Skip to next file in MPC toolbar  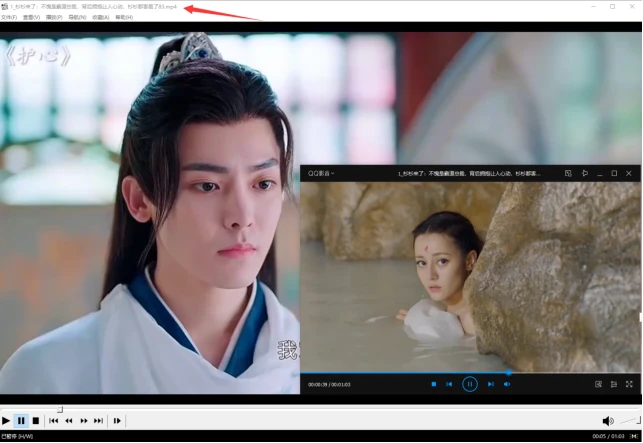[x=98, y=420]
